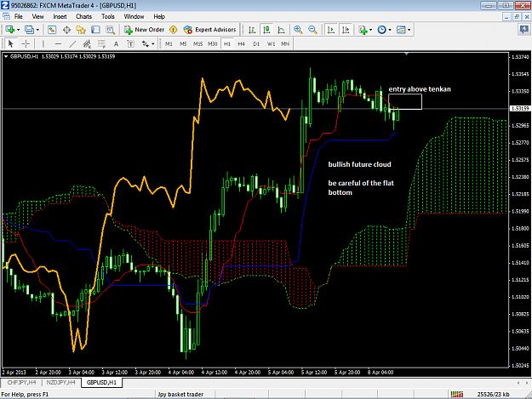Viewport: 532px width, 399px height.
Task: Switch timeframe to M1
Action: (x=169, y=43)
